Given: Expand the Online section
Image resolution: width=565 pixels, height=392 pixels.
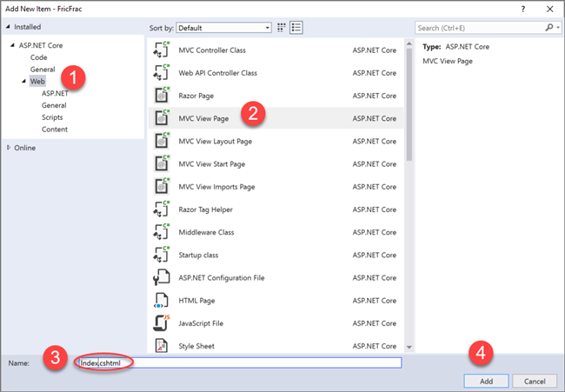Looking at the screenshot, I should click(x=9, y=148).
